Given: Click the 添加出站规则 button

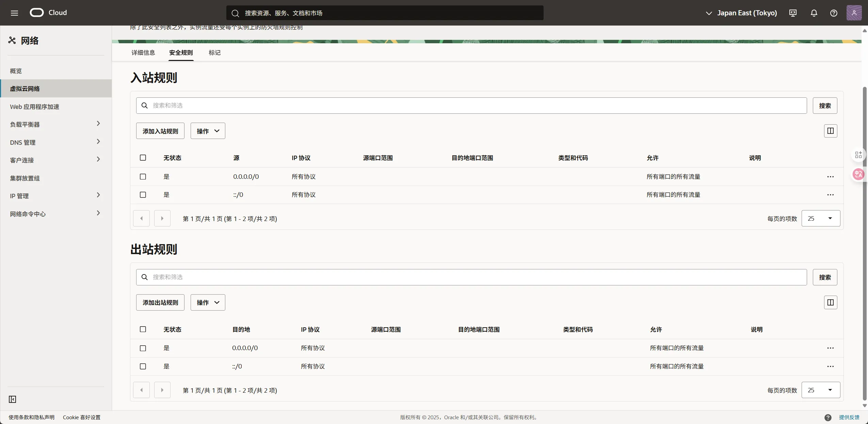Looking at the screenshot, I should (x=160, y=302).
